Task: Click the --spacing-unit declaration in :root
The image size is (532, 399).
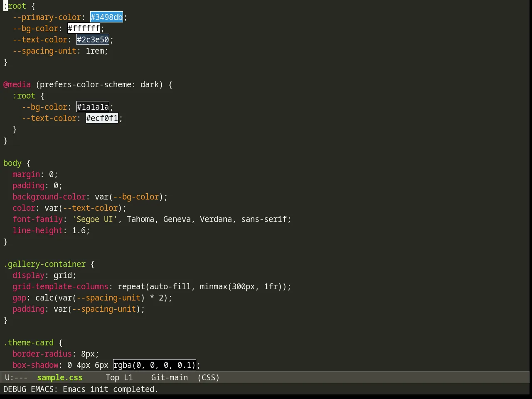Action: tap(44, 51)
